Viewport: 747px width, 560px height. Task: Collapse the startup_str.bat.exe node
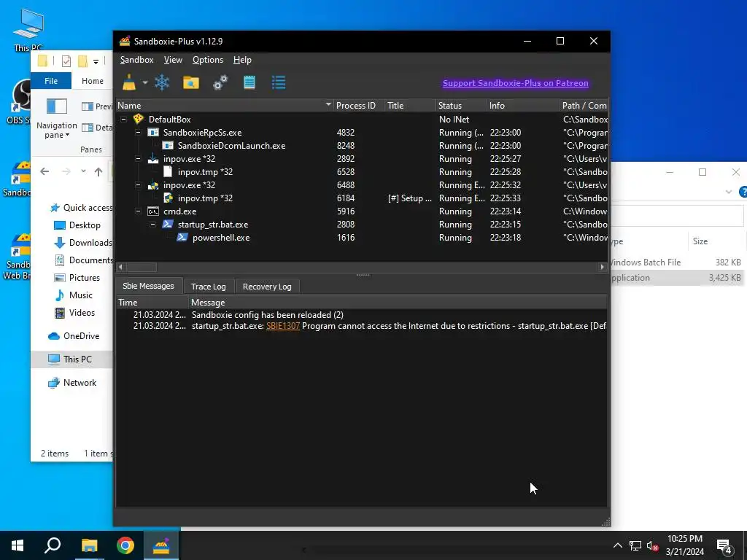click(x=153, y=225)
